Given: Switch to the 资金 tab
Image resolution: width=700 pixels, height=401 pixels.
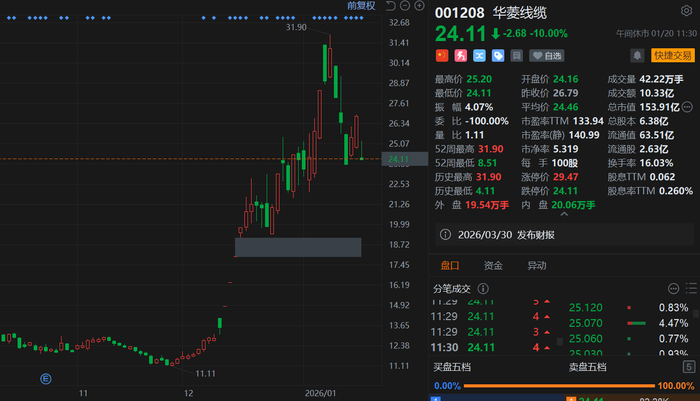Looking at the screenshot, I should [493, 266].
